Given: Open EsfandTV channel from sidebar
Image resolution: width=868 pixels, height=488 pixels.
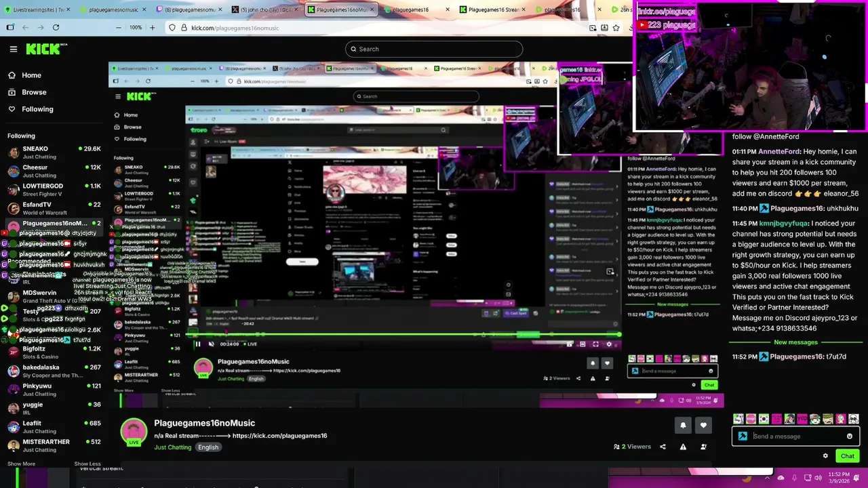Looking at the screenshot, I should (x=54, y=208).
